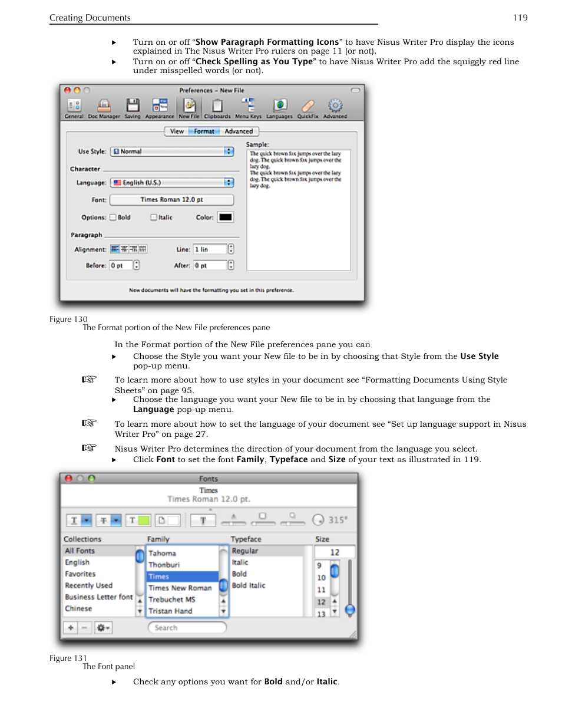Click the Before spacing stepper

point(137,265)
